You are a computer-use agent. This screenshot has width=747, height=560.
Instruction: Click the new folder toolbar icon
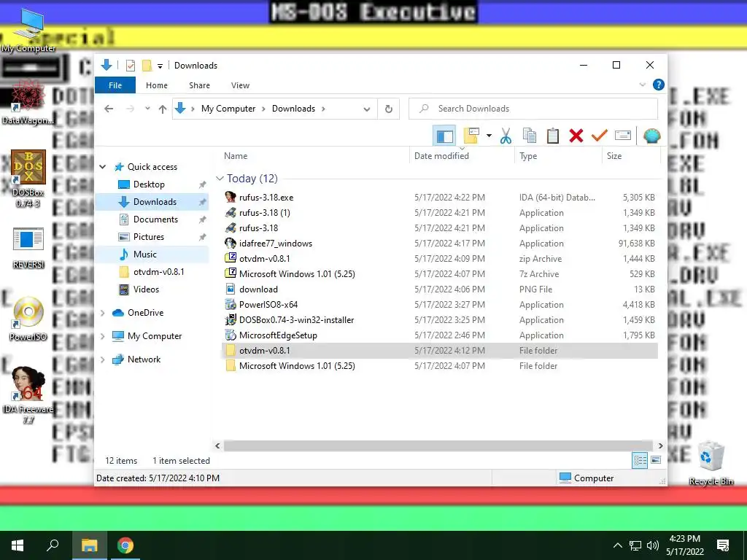point(471,136)
